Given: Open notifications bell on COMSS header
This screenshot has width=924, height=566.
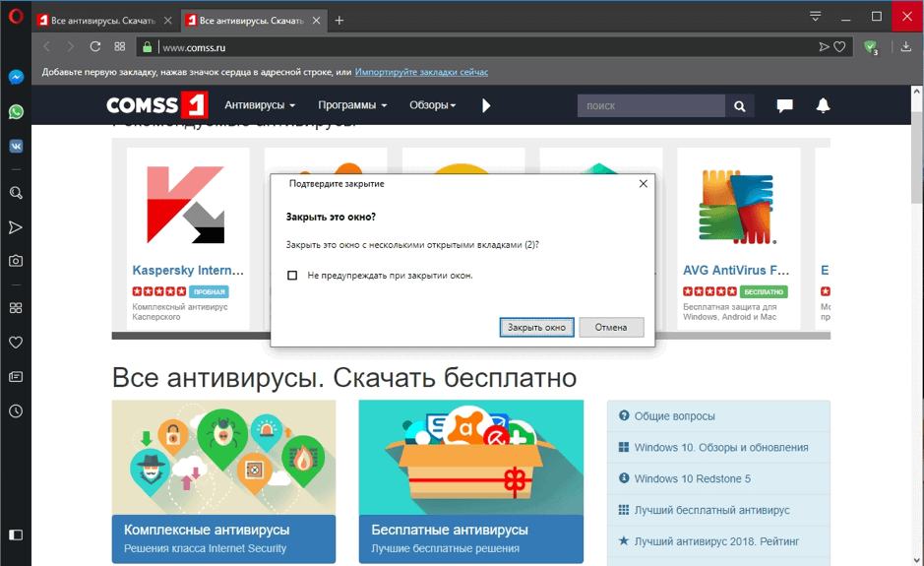Looking at the screenshot, I should pos(824,105).
